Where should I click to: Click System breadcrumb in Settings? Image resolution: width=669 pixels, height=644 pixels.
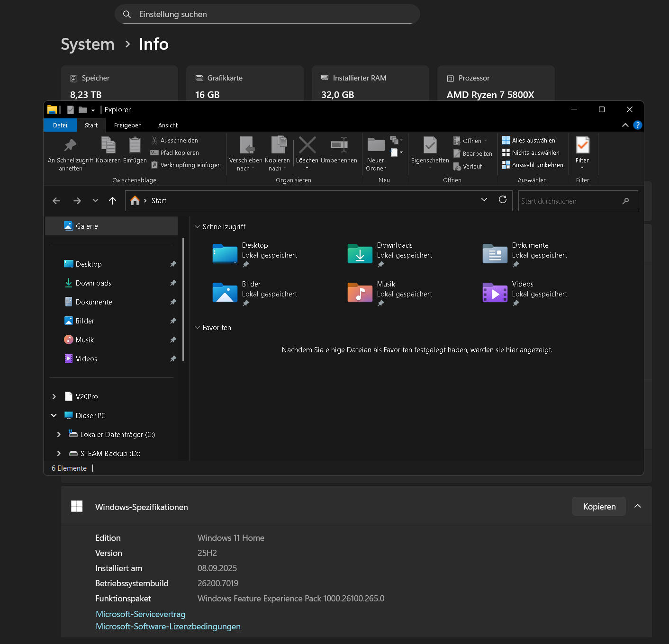88,44
